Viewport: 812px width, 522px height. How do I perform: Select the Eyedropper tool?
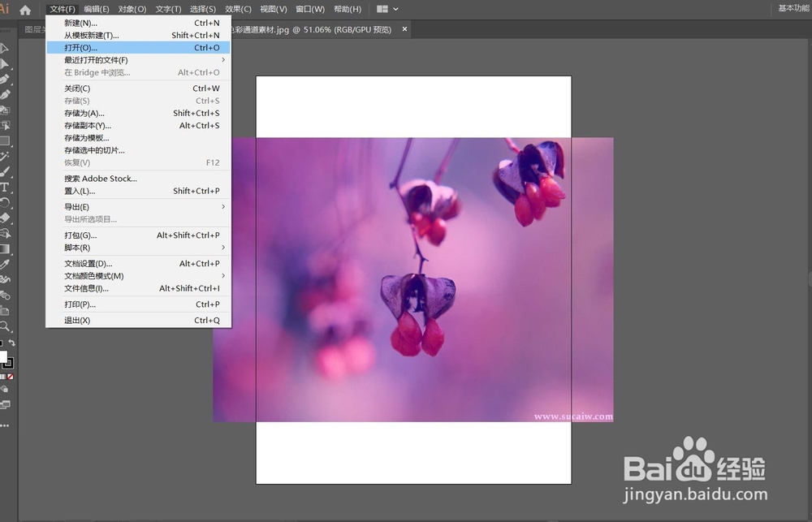[x=4, y=264]
